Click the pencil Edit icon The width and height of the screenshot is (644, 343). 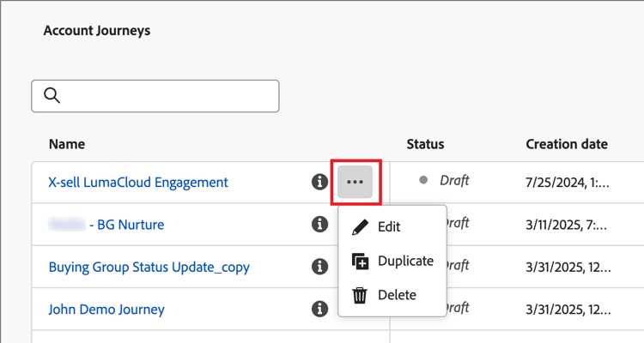(x=361, y=227)
